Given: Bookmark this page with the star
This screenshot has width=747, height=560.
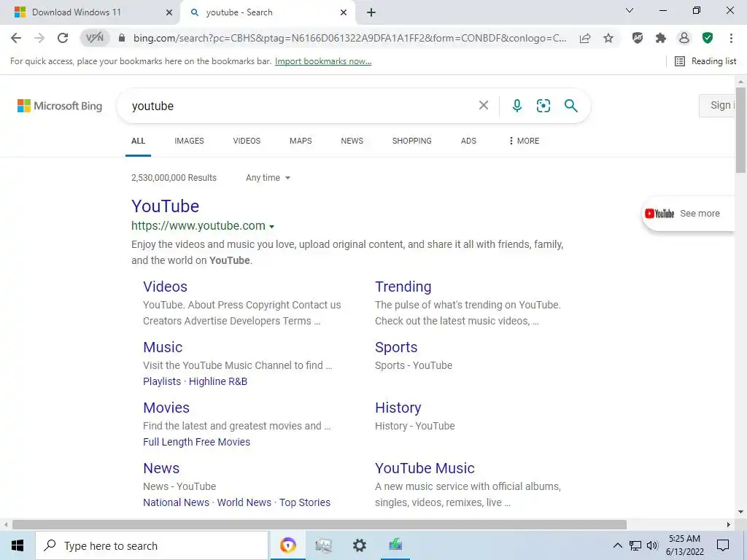Looking at the screenshot, I should [608, 38].
